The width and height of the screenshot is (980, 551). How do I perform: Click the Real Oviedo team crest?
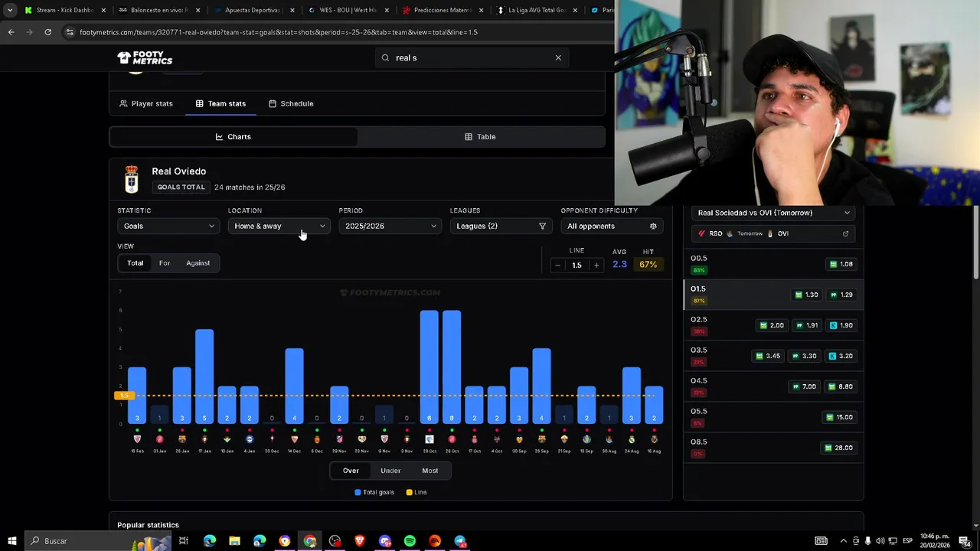(x=132, y=179)
